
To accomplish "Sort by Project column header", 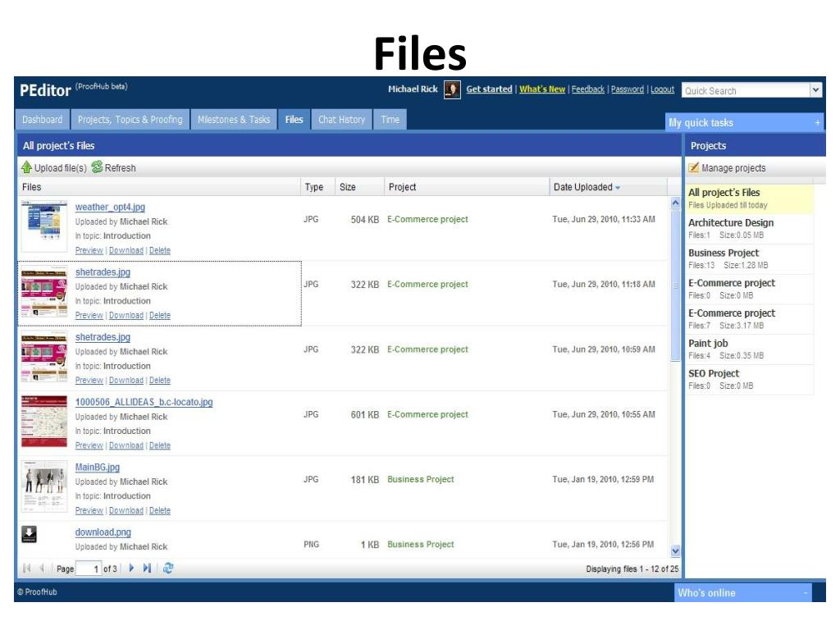I will point(467,187).
